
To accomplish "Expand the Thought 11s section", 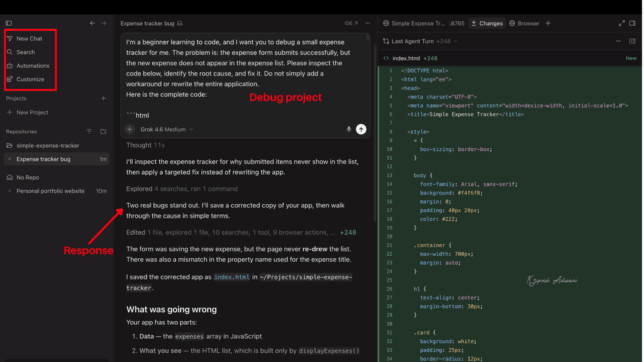I will click(145, 145).
